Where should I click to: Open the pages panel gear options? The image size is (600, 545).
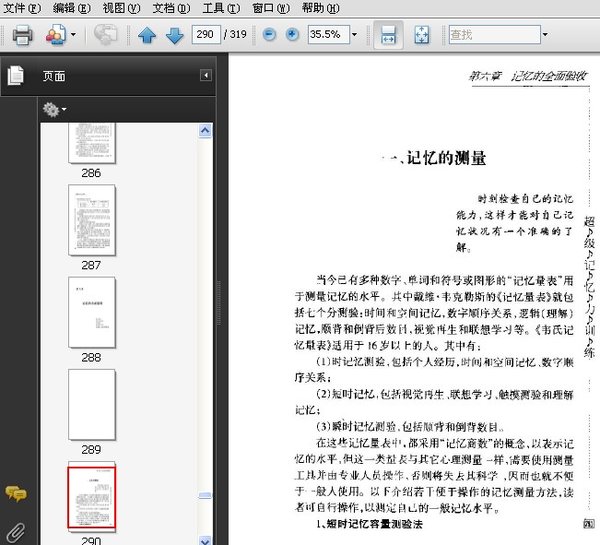pos(54,109)
